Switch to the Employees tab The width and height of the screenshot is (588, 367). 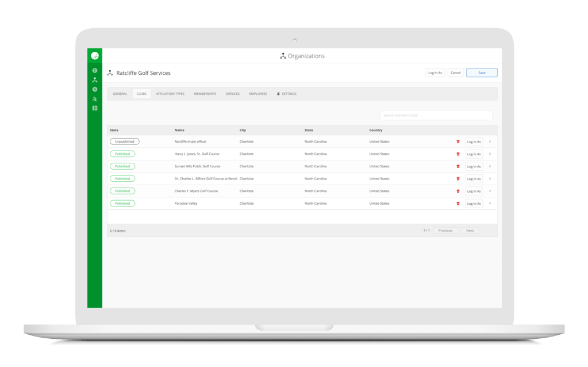[258, 94]
